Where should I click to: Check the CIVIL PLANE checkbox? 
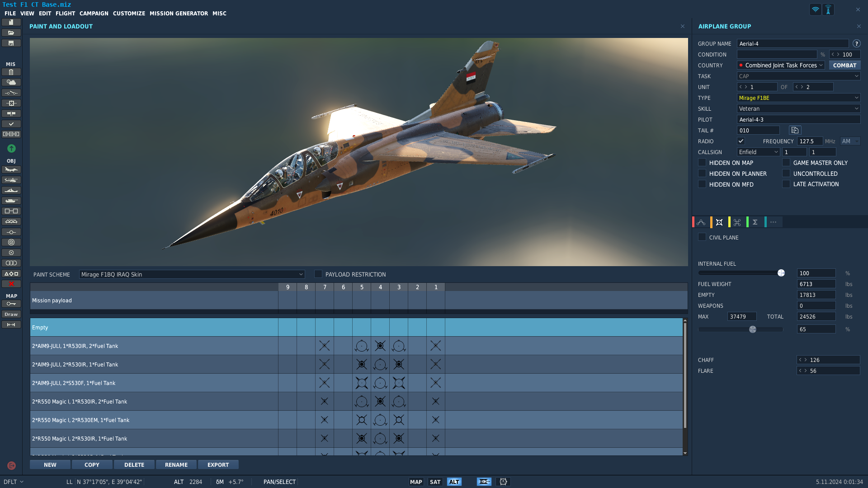[x=702, y=237]
